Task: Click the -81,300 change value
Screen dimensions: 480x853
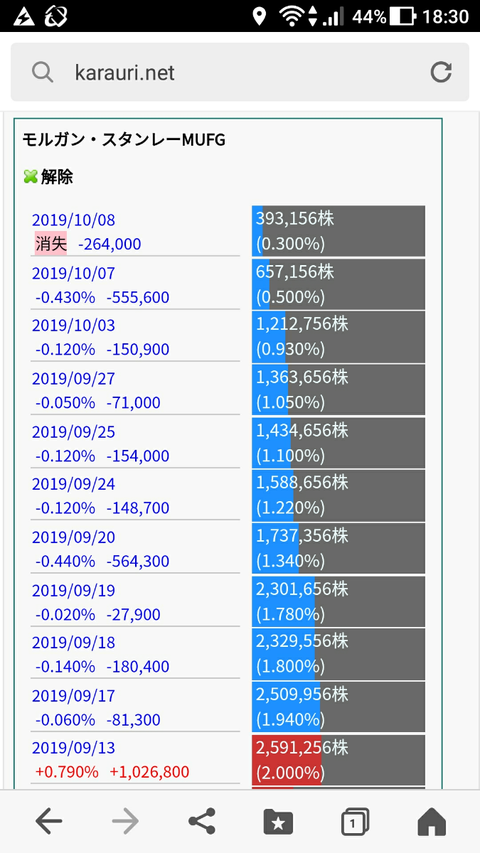Action: 134,720
